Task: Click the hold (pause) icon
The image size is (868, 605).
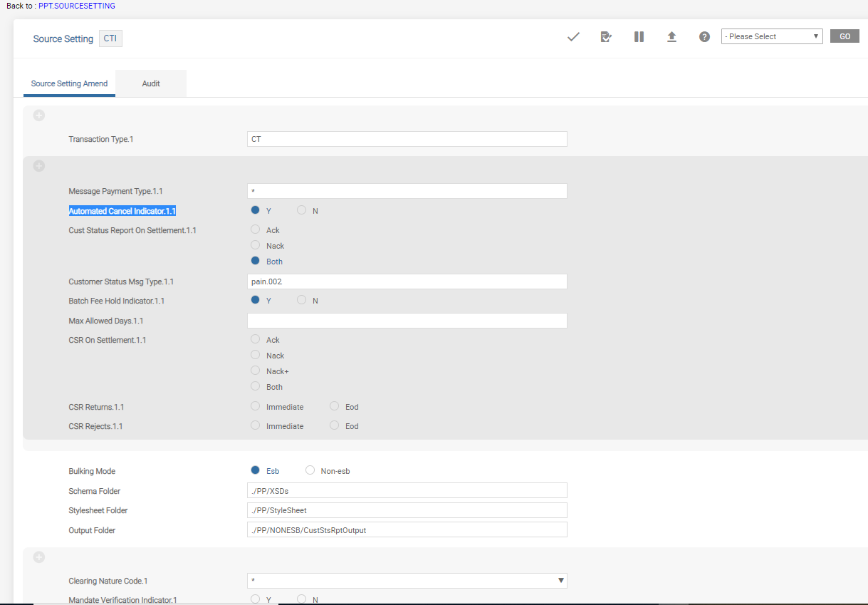Action: (x=639, y=37)
